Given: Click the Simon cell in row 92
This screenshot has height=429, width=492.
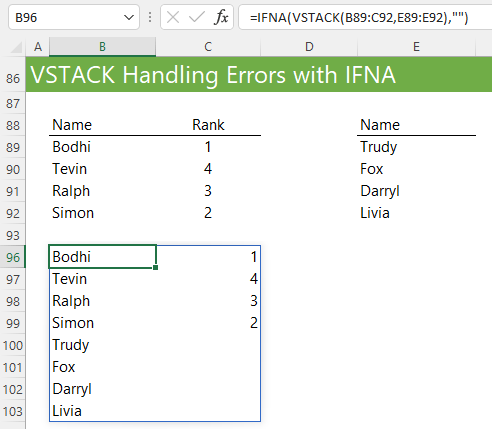Looking at the screenshot, I should pyautogui.click(x=102, y=213).
